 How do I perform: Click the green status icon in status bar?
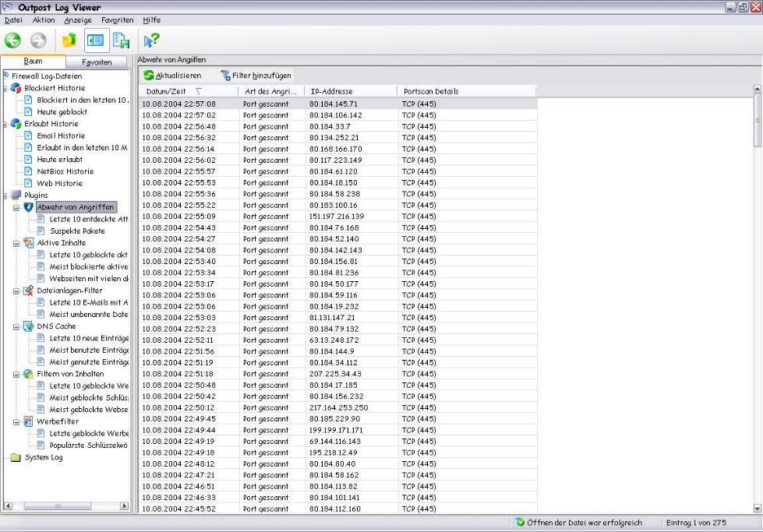pos(520,523)
